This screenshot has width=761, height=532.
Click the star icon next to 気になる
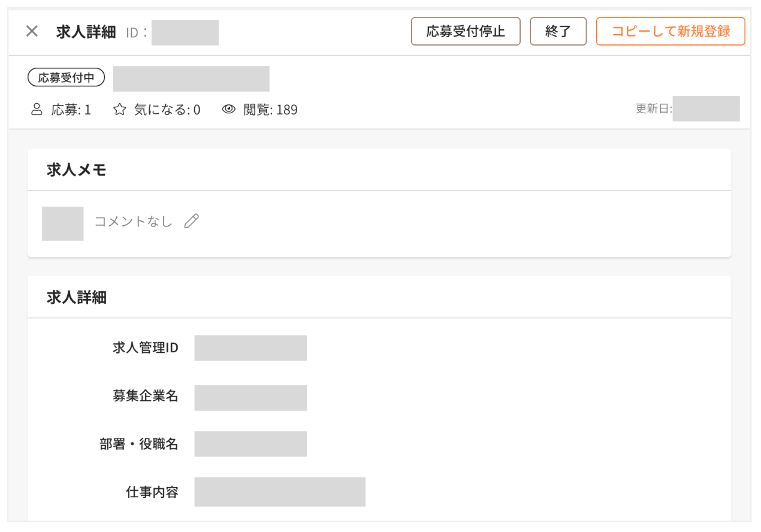(120, 110)
